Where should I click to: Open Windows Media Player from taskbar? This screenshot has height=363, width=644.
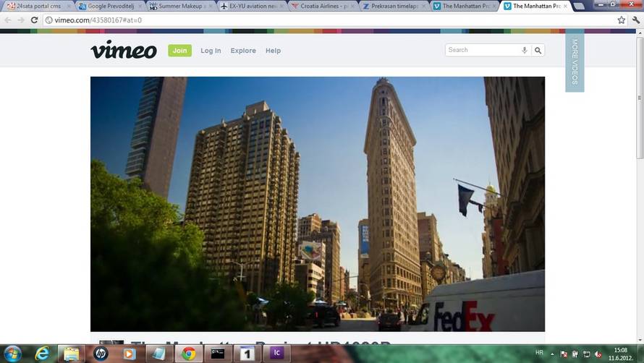click(129, 353)
